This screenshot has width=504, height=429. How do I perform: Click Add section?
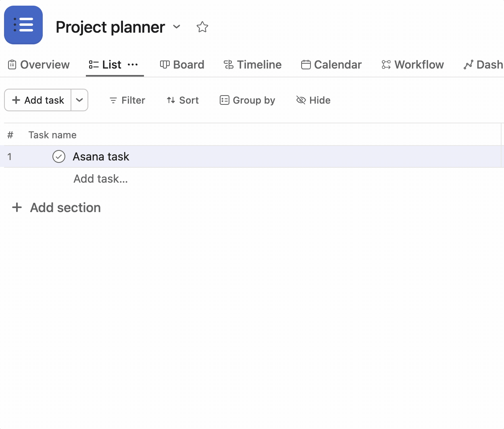(56, 208)
